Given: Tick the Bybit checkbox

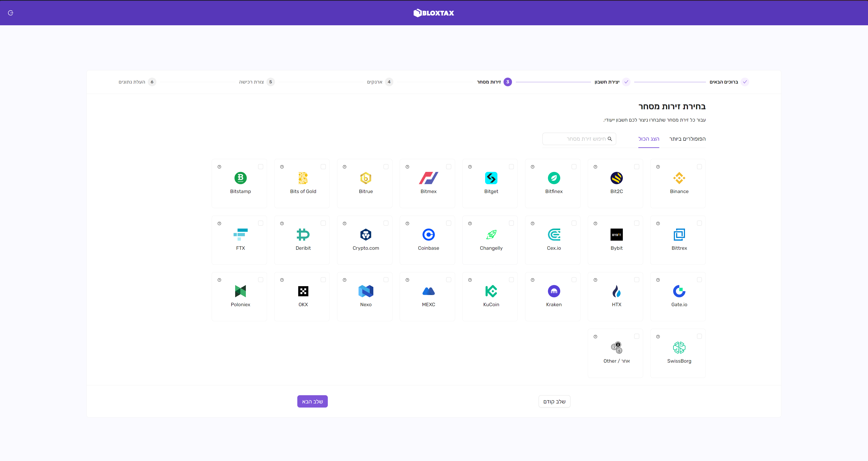Looking at the screenshot, I should (636, 223).
